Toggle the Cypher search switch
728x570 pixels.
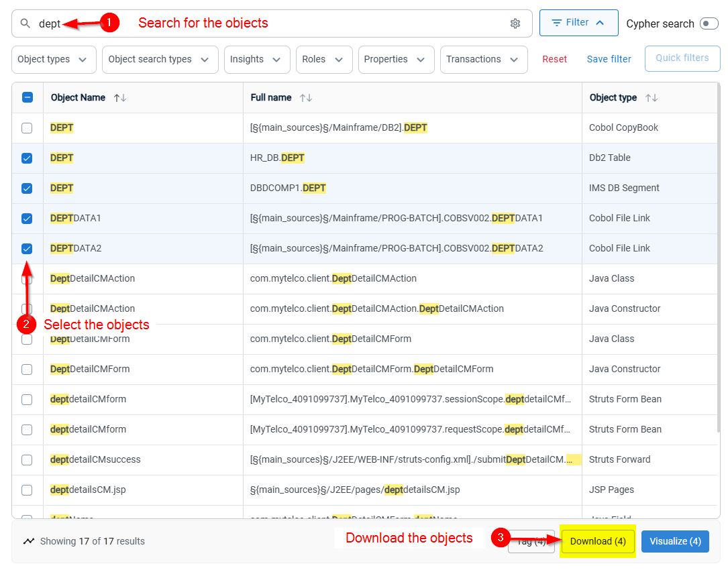[x=709, y=23]
